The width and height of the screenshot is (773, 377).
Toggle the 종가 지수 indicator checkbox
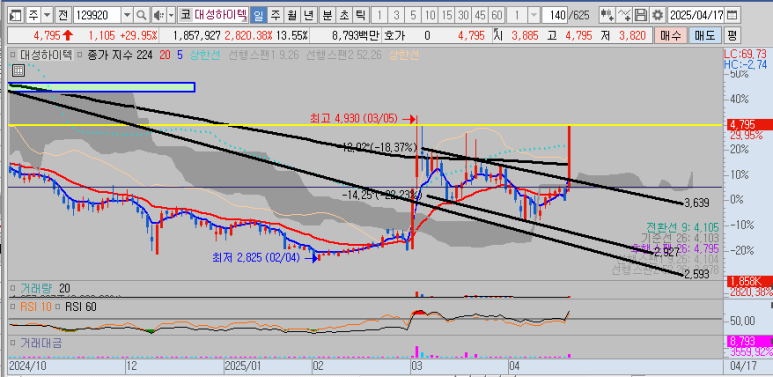tap(78, 55)
